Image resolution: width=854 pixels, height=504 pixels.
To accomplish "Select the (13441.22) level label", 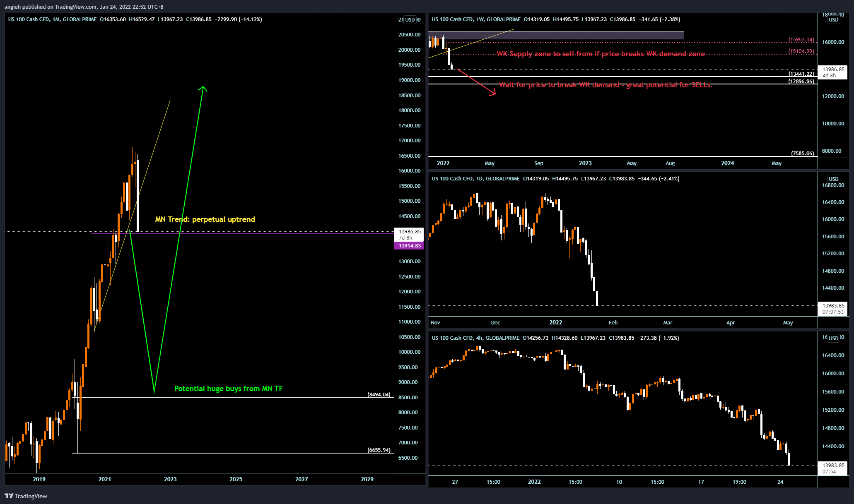I will (801, 74).
